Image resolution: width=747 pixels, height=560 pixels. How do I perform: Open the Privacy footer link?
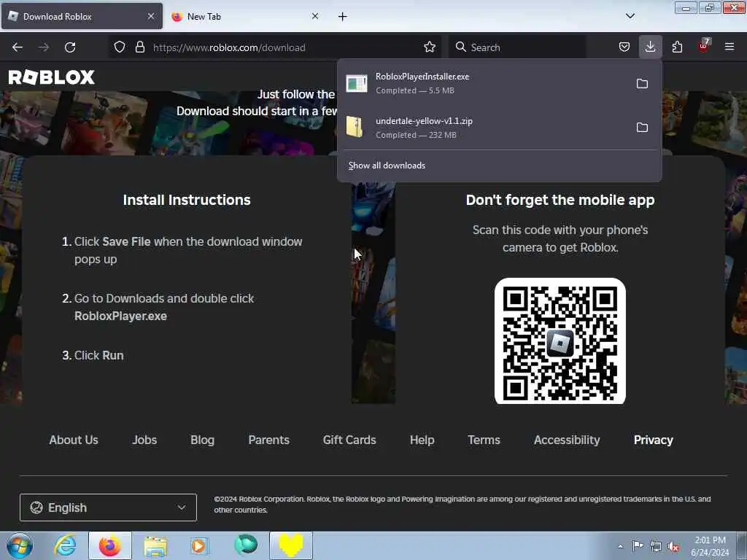(653, 440)
